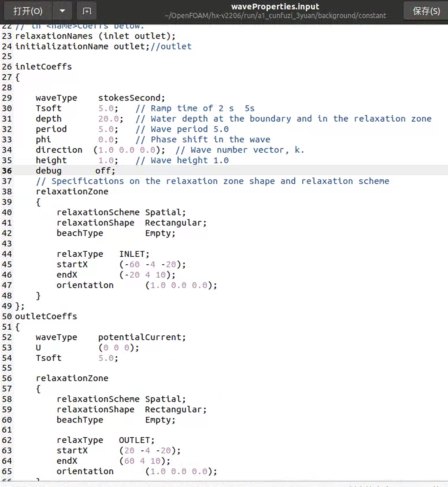Click line number 50 in gutter
Image resolution: width=448 pixels, height=487 pixels.
tap(7, 316)
